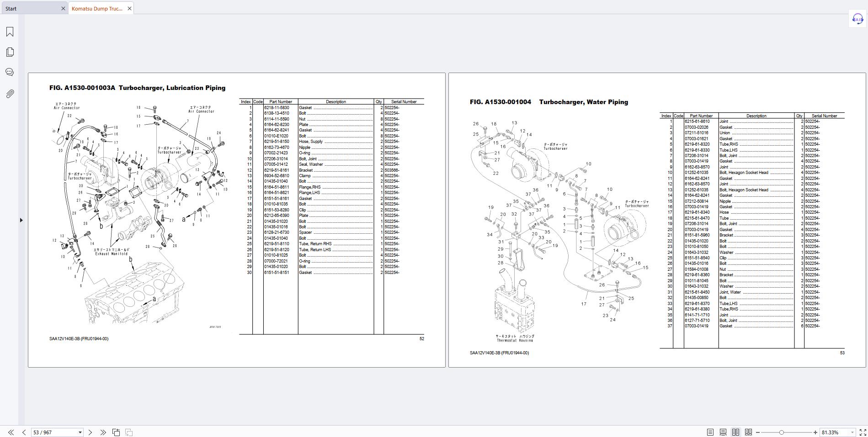Open the comments panel icon

tap(10, 72)
